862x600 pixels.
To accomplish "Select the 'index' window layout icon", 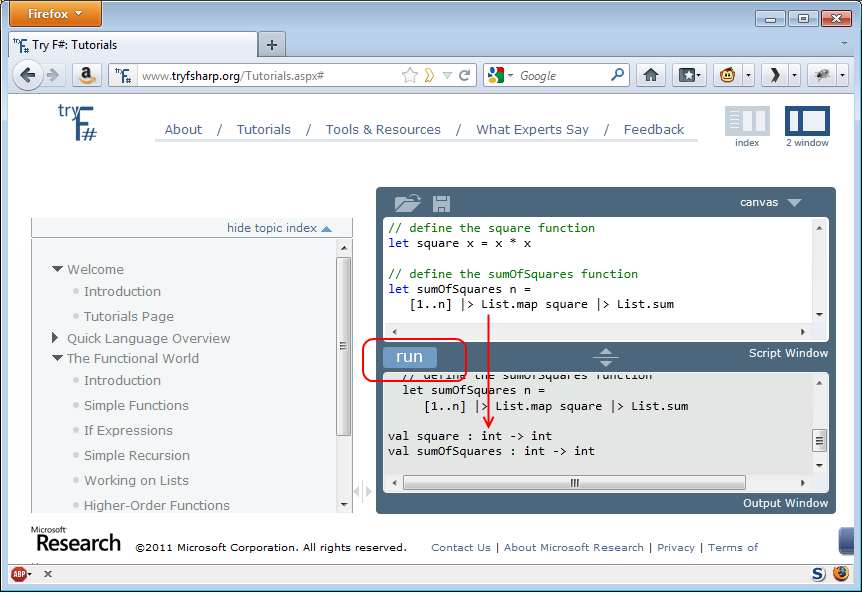I will (746, 125).
